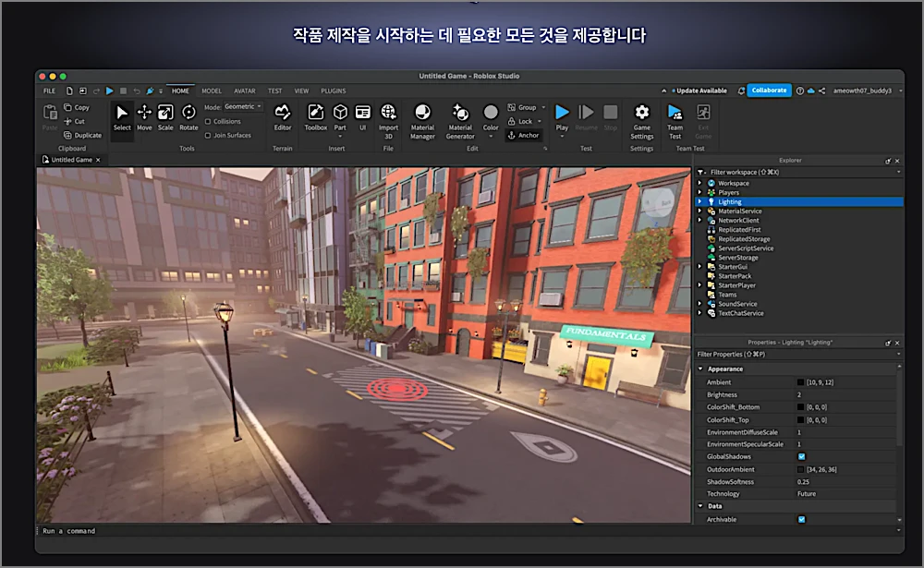Screen dimensions: 924x568
Task: Open the Mode Geometric dropdown
Action: coord(243,106)
